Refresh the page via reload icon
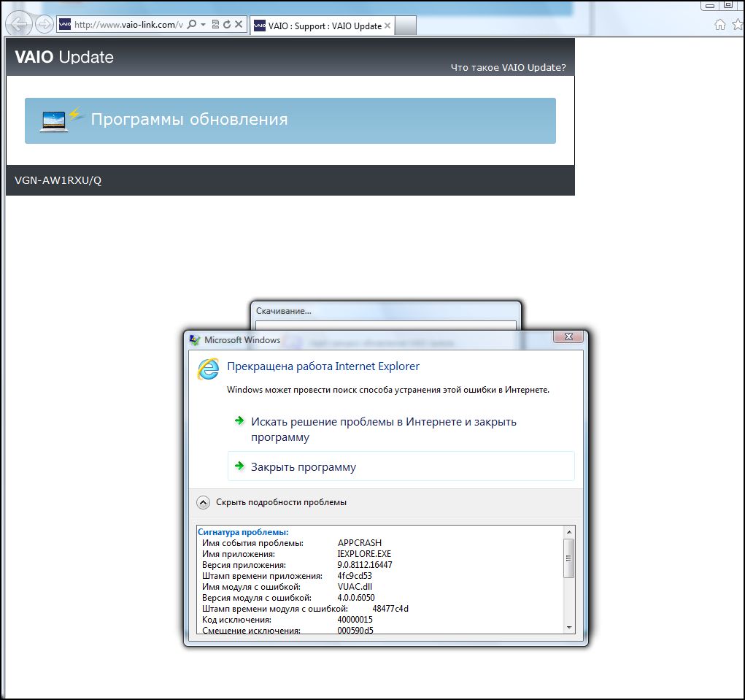This screenshot has width=745, height=700. (227, 24)
